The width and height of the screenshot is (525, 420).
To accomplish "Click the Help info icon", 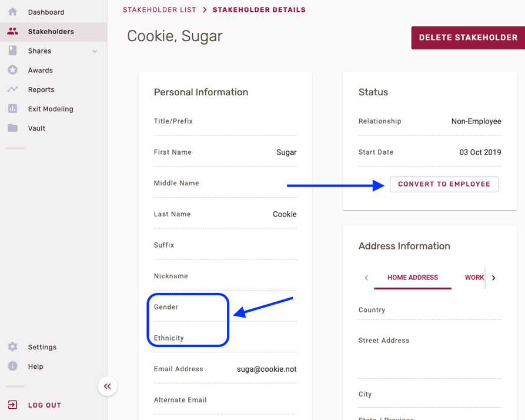I will (12, 366).
